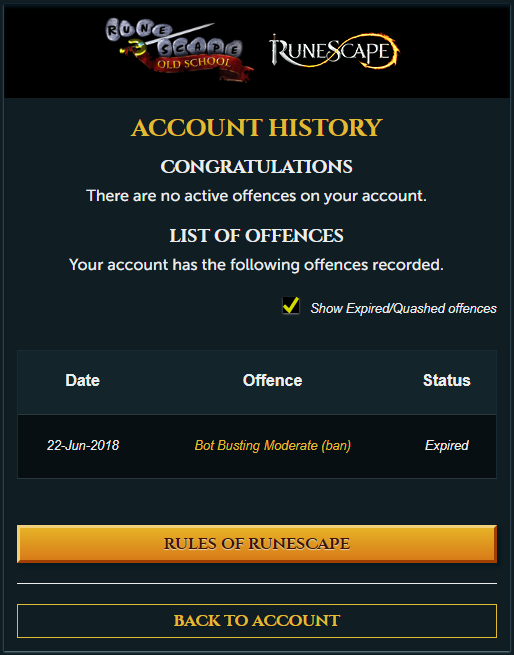Open the Old School RuneScape logo
Viewport: 514px width, 655px height.
pyautogui.click(x=179, y=50)
